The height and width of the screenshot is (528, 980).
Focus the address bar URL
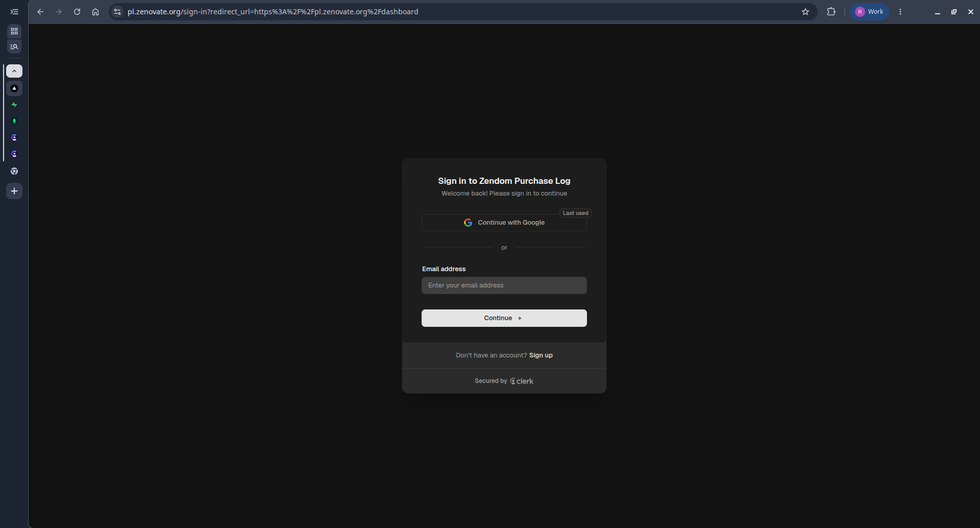tap(273, 12)
